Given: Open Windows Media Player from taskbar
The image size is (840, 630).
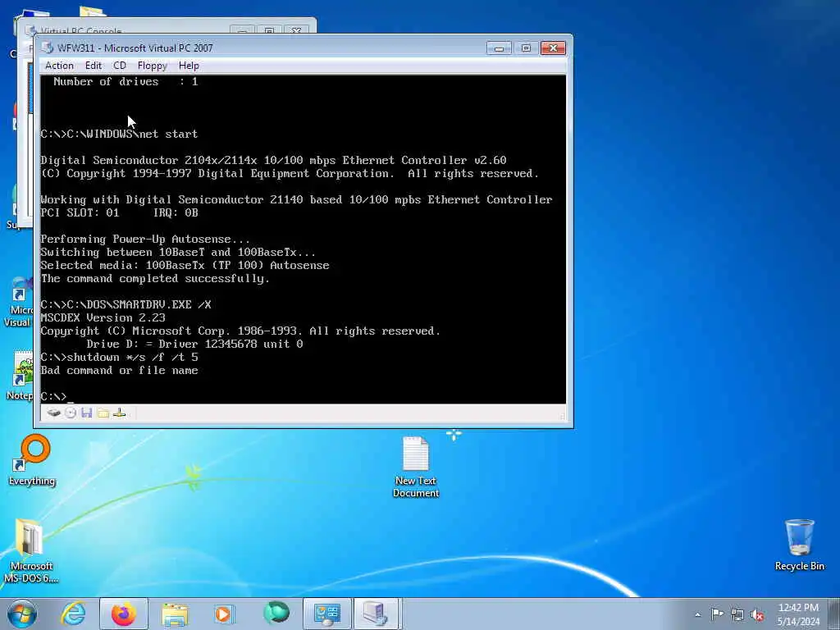Looking at the screenshot, I should [x=224, y=614].
